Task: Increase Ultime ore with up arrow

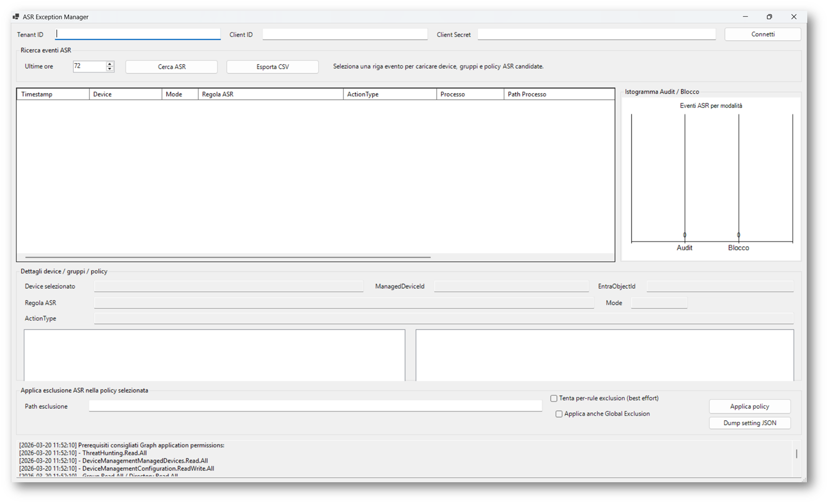Action: click(x=110, y=64)
